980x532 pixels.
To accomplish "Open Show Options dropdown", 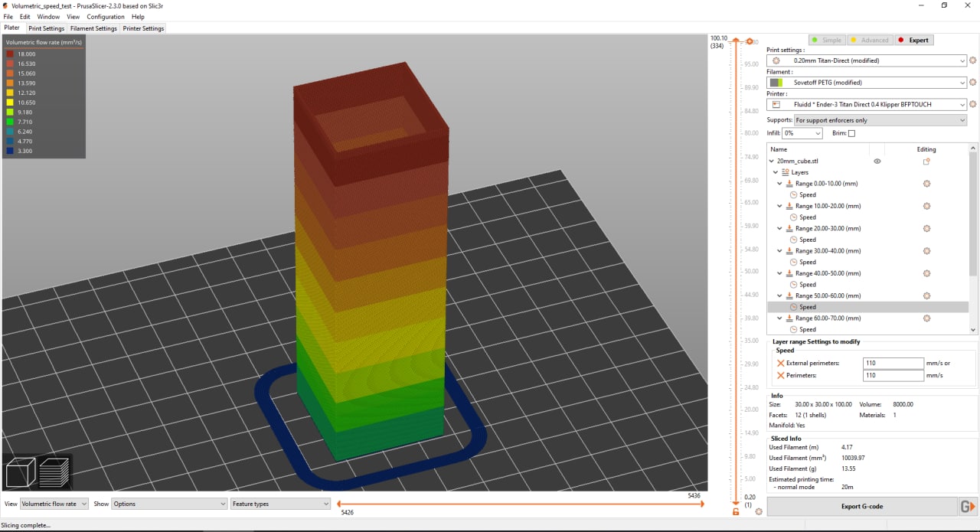I will 169,504.
